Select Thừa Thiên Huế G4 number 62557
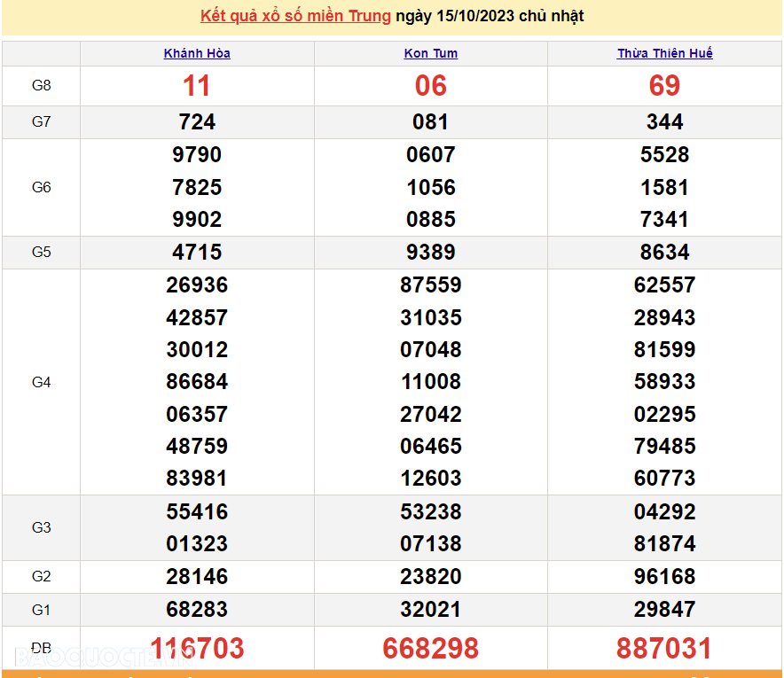The height and width of the screenshot is (678, 784). 664,285
